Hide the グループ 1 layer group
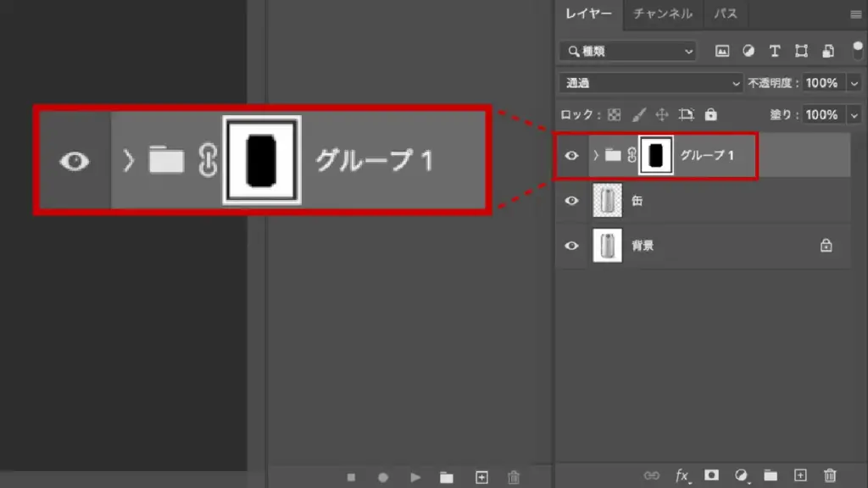 pyautogui.click(x=572, y=156)
